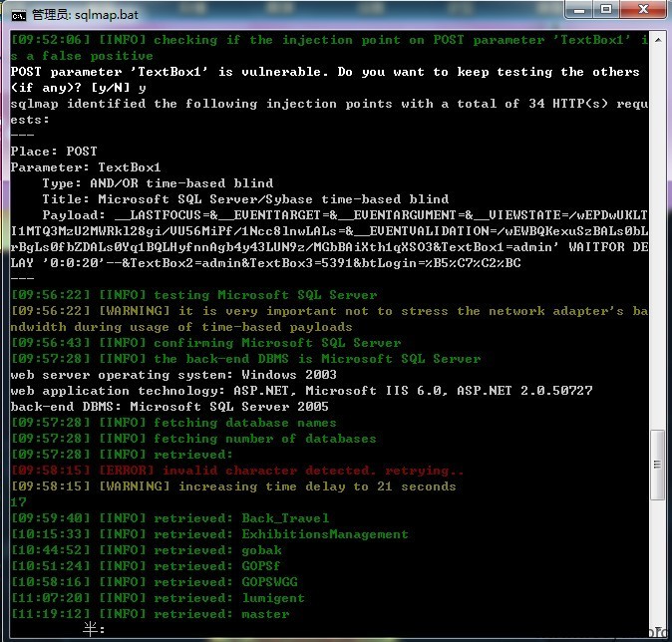Click the retrieved database 'gobak'

click(262, 550)
